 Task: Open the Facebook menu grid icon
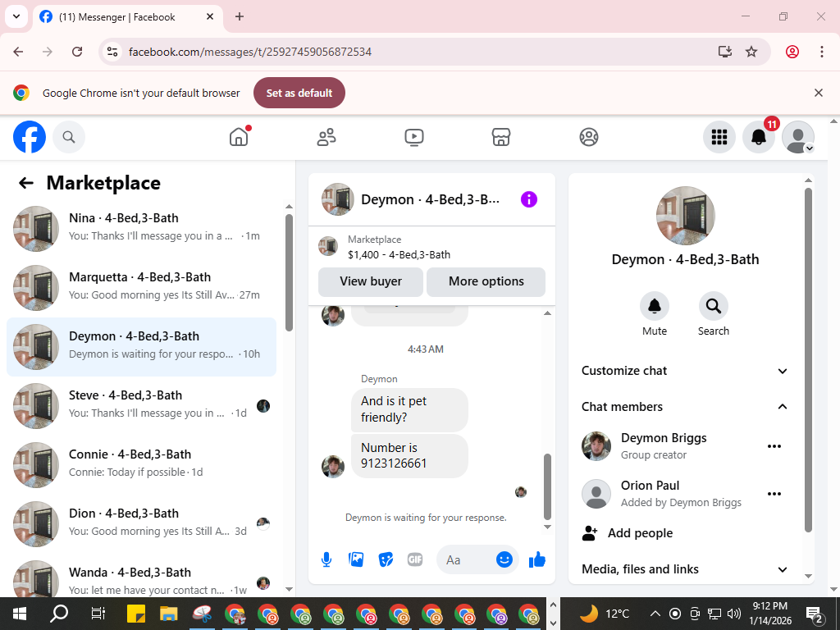click(x=719, y=137)
